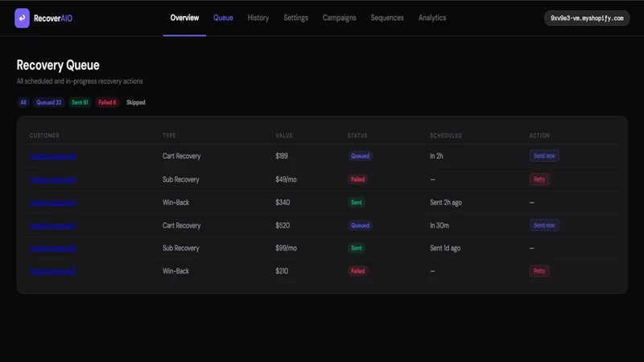The width and height of the screenshot is (644, 362).
Task: Filter by Sent 61
Action: coord(80,102)
